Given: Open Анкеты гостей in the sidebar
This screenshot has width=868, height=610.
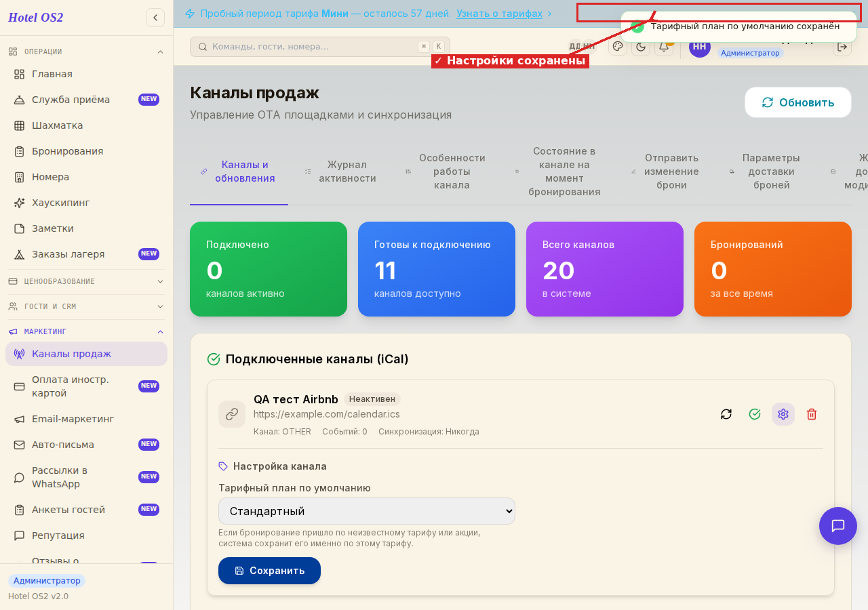Looking at the screenshot, I should pyautogui.click(x=86, y=510).
